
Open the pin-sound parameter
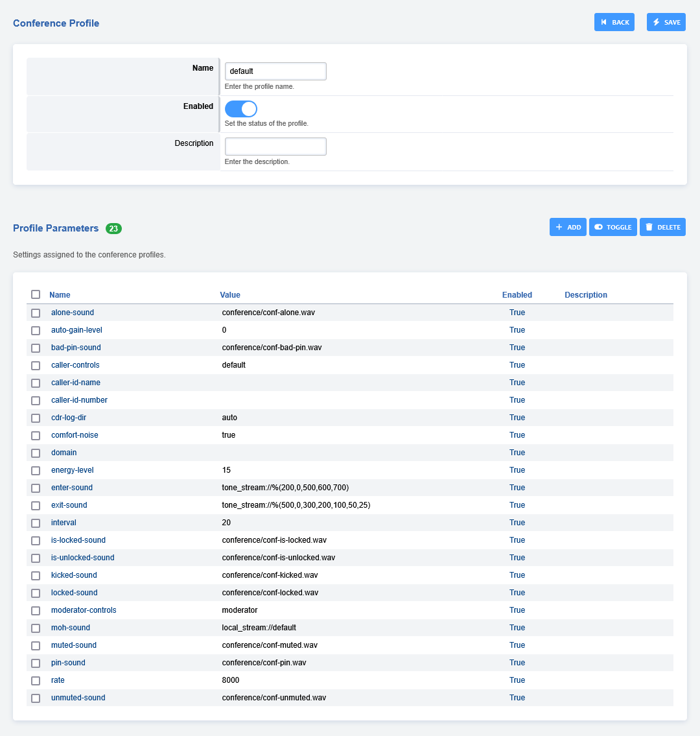point(68,663)
